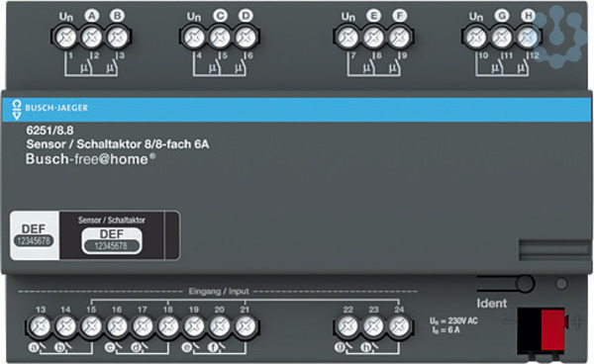Click input screw terminal 21
Viewport: 594px width, 364px height.
point(246,326)
